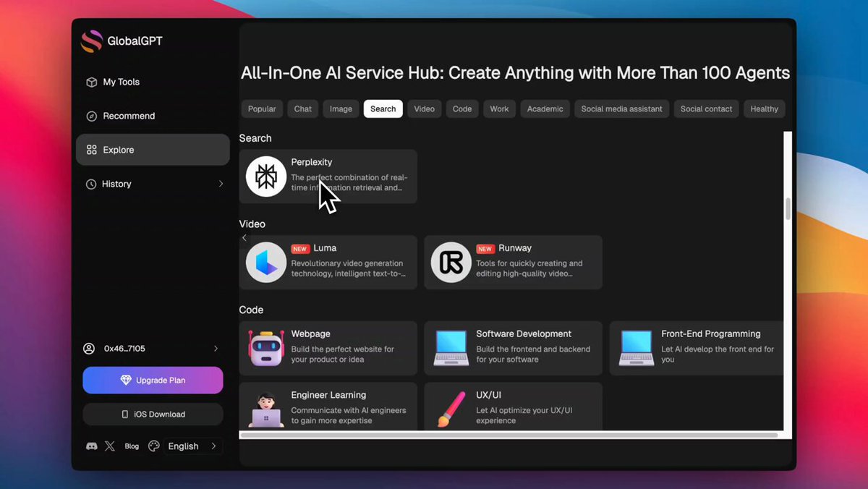Open the Perplexity title

312,163
